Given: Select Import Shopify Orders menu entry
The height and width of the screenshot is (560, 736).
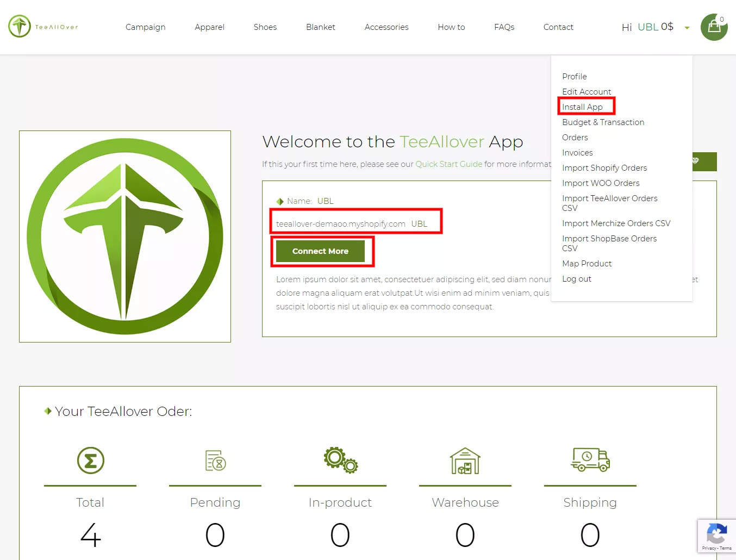Looking at the screenshot, I should click(x=604, y=168).
